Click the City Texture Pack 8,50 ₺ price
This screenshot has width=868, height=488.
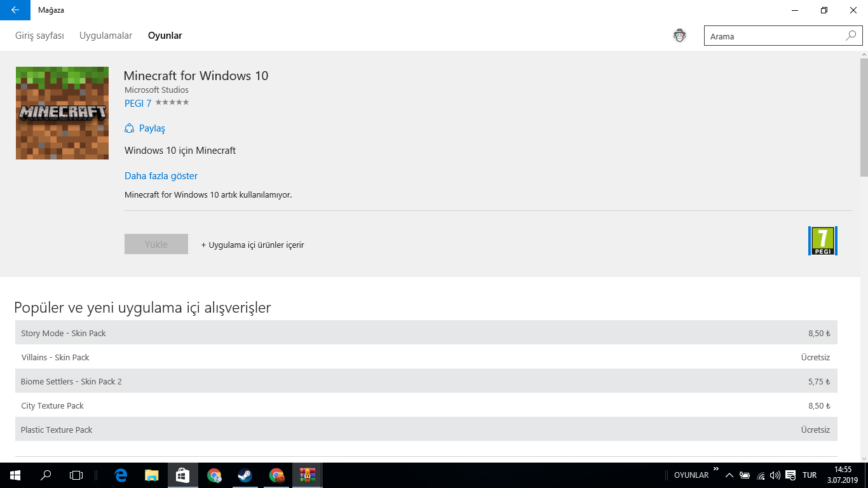[x=819, y=405]
